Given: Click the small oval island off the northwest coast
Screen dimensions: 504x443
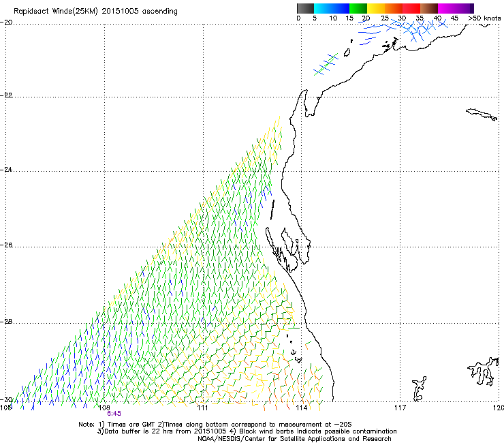Looking at the screenshot, I should point(347,52).
